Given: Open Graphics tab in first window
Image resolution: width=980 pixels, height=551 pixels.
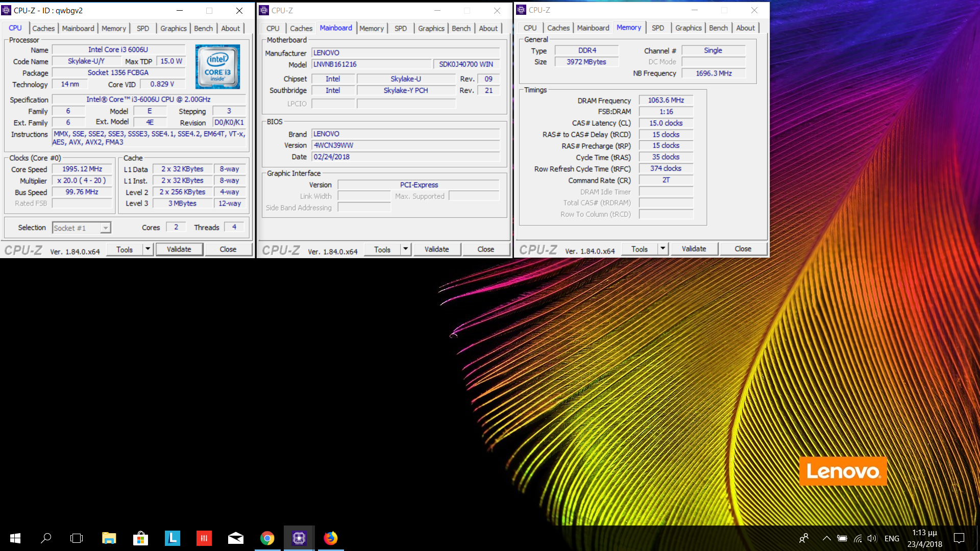Looking at the screenshot, I should [174, 28].
